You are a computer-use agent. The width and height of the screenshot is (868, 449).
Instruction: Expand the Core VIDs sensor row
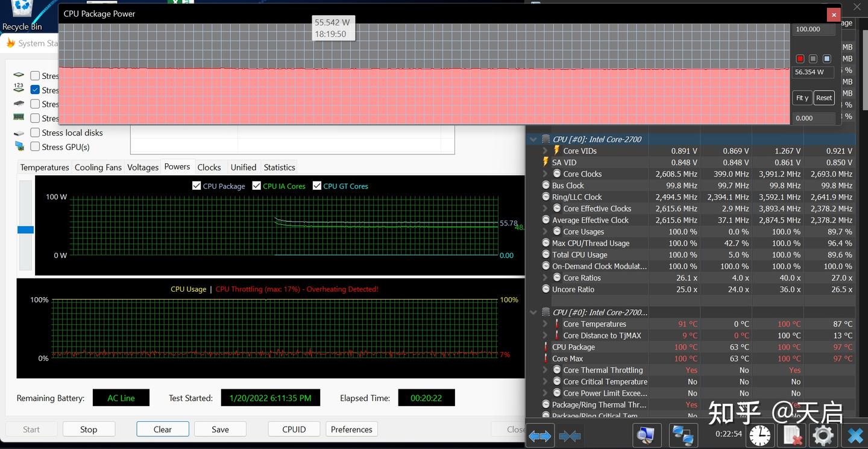[x=545, y=151]
